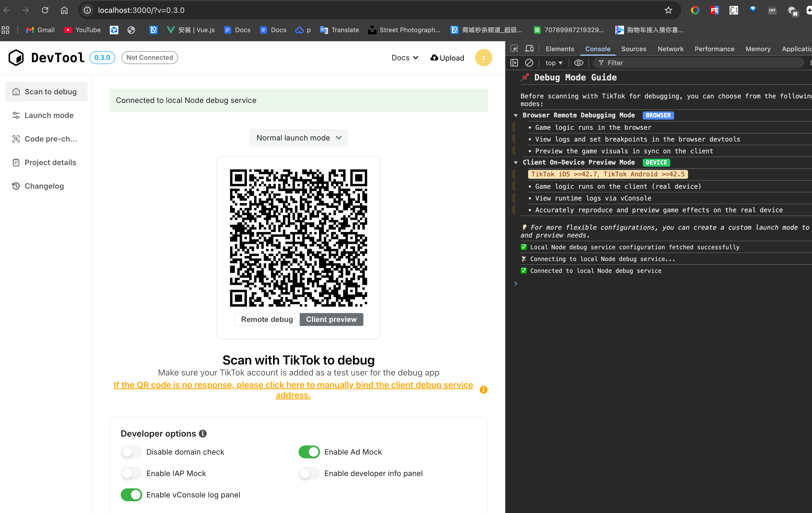Click the Developer options info icon
This screenshot has width=812, height=513.
tap(203, 434)
